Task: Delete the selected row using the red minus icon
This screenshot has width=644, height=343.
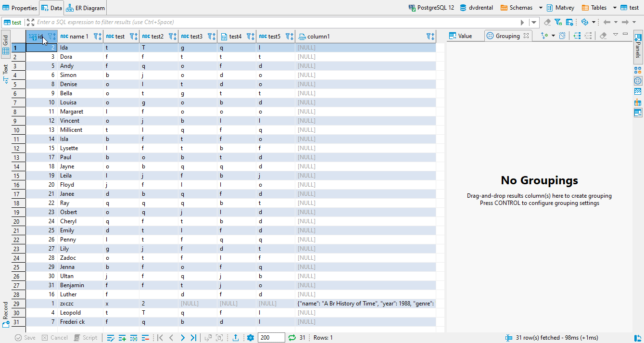Action: pos(144,337)
